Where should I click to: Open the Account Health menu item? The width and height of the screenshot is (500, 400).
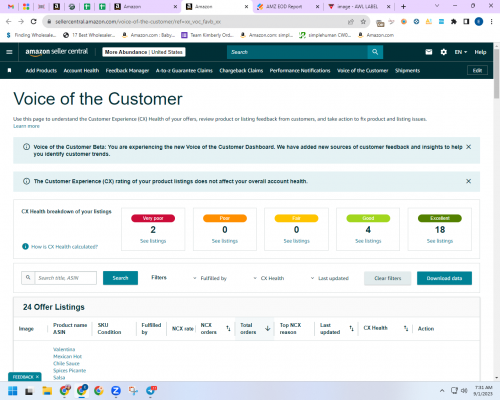coord(81,70)
